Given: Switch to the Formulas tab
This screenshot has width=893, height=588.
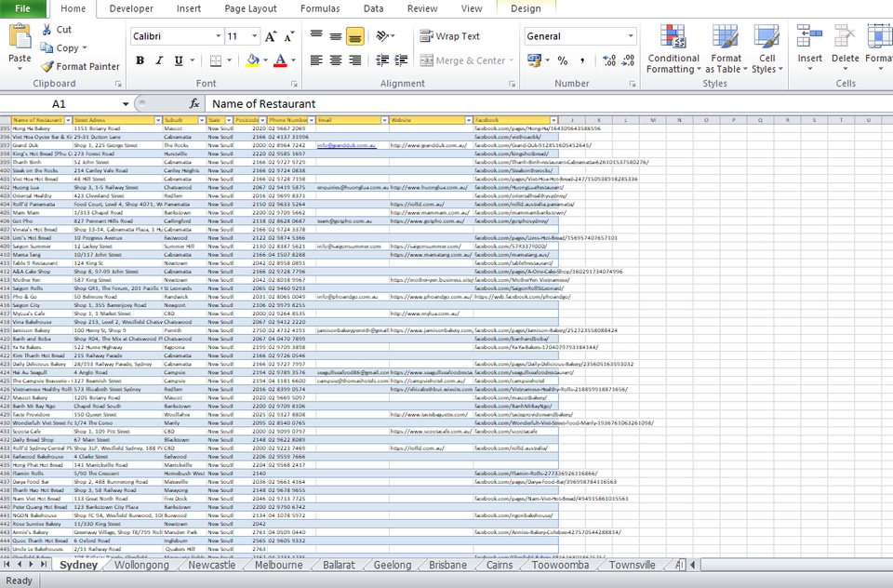Looking at the screenshot, I should (320, 8).
